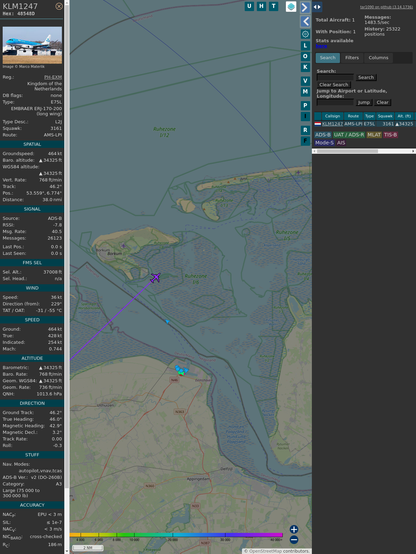Screen dimensions: 416x554
Task: Click the altitude color scale bar
Action: [x=176, y=535]
